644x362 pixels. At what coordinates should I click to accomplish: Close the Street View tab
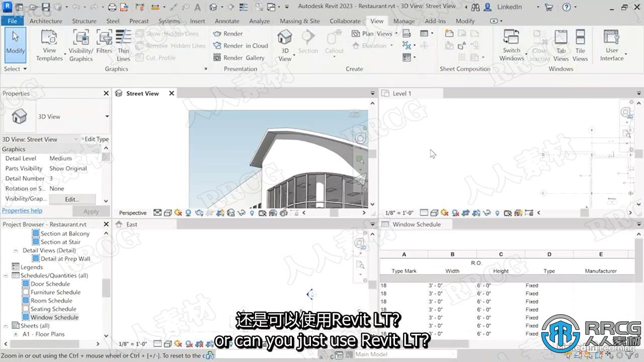click(x=172, y=94)
